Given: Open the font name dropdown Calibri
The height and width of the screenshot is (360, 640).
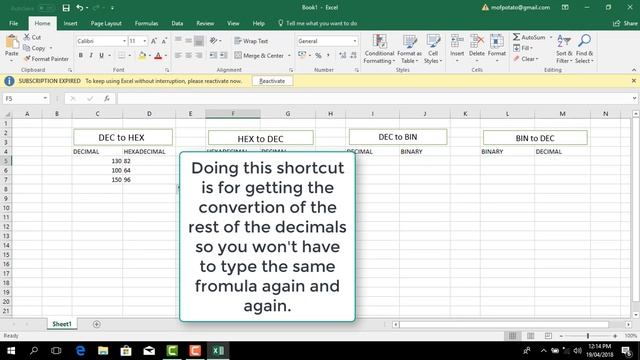Looking at the screenshot, I should click(124, 41).
